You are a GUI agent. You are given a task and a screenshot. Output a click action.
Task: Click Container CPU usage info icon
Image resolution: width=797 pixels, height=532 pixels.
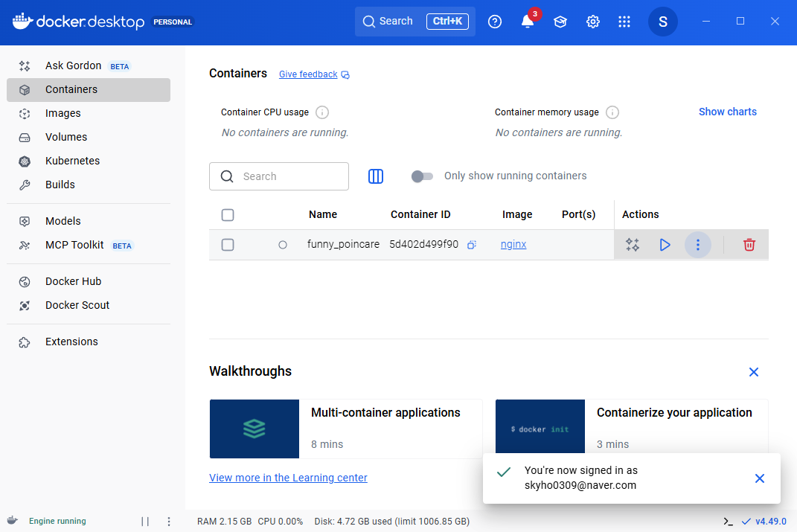point(322,112)
